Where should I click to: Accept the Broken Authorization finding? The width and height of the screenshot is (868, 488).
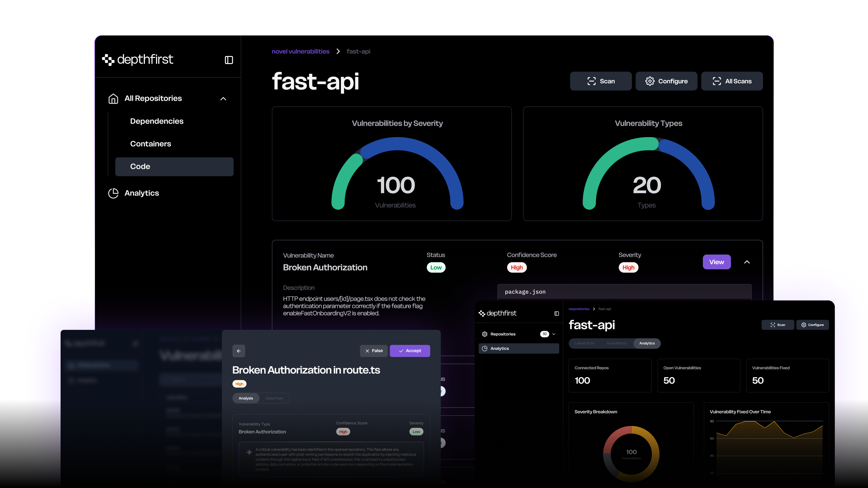tap(410, 351)
